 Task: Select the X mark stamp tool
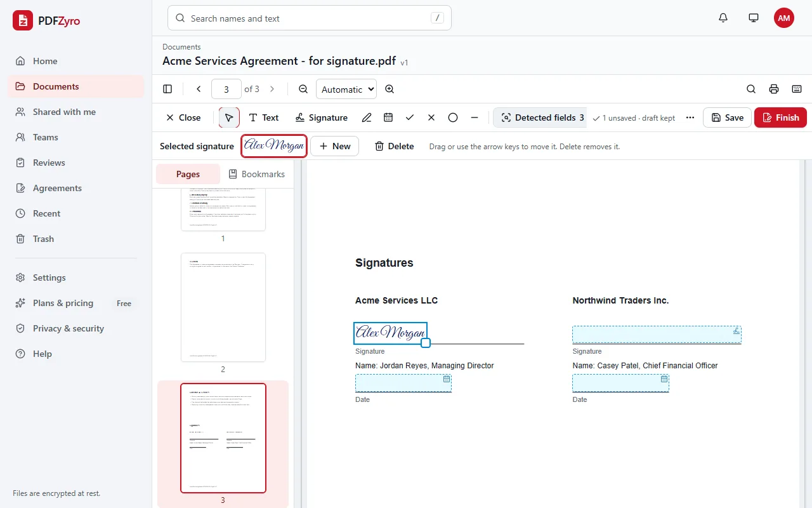[431, 117]
